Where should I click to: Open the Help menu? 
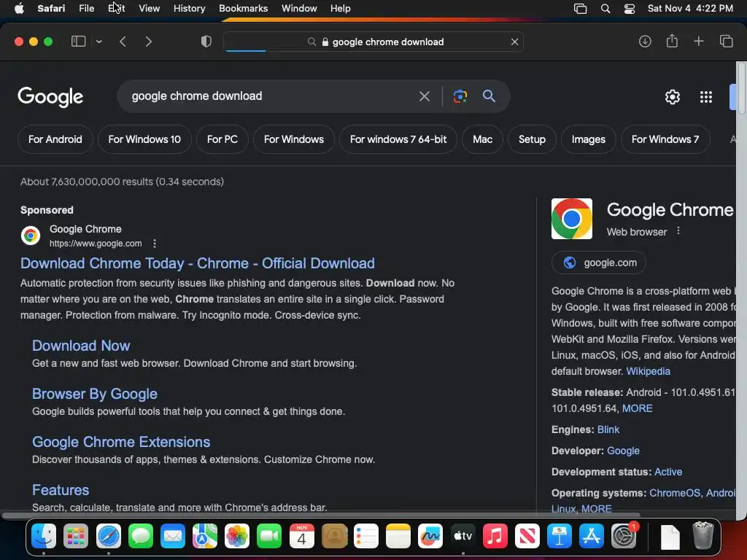(x=340, y=9)
